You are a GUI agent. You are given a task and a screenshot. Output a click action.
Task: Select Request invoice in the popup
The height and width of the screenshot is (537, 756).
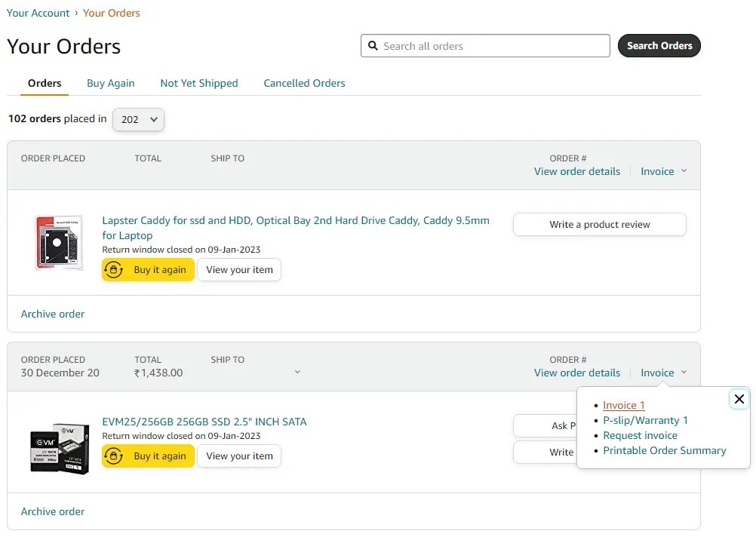[x=641, y=435]
